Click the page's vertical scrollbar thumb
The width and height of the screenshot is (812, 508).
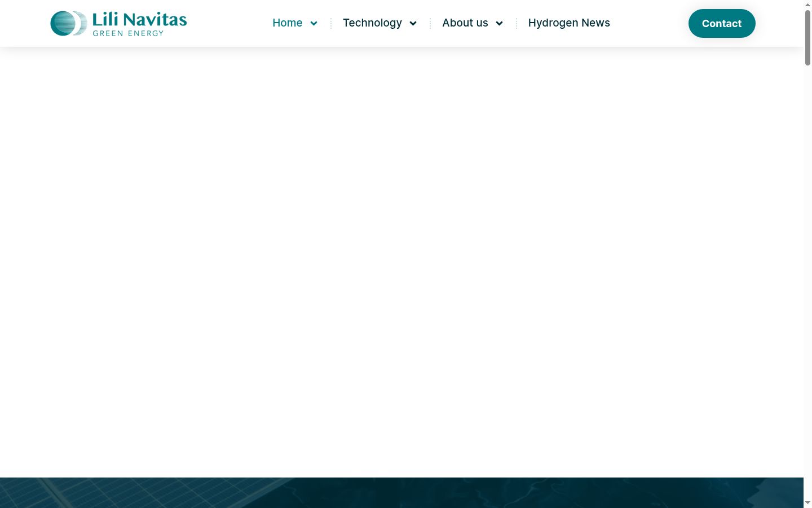point(807,37)
